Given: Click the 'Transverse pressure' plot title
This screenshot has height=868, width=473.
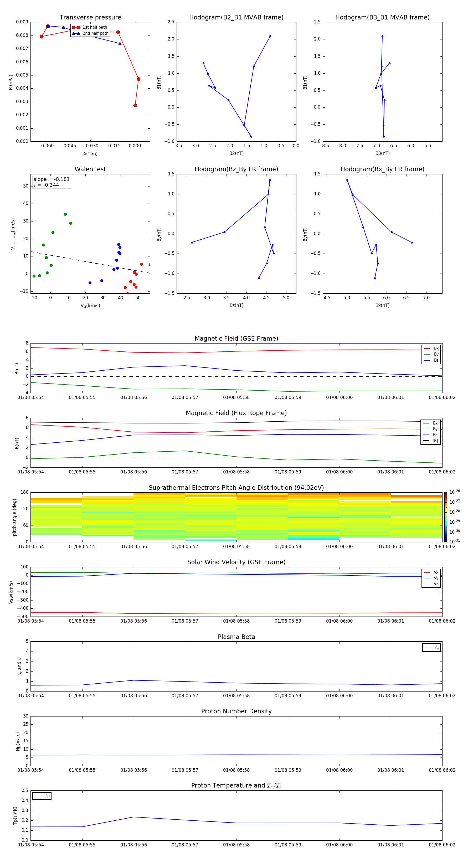Looking at the screenshot, I should pos(90,18).
